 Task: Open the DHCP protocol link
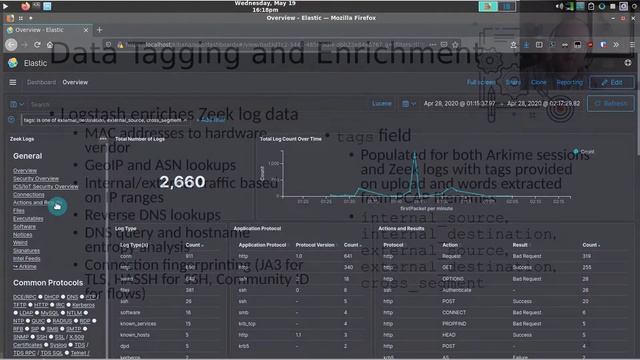coord(52,297)
